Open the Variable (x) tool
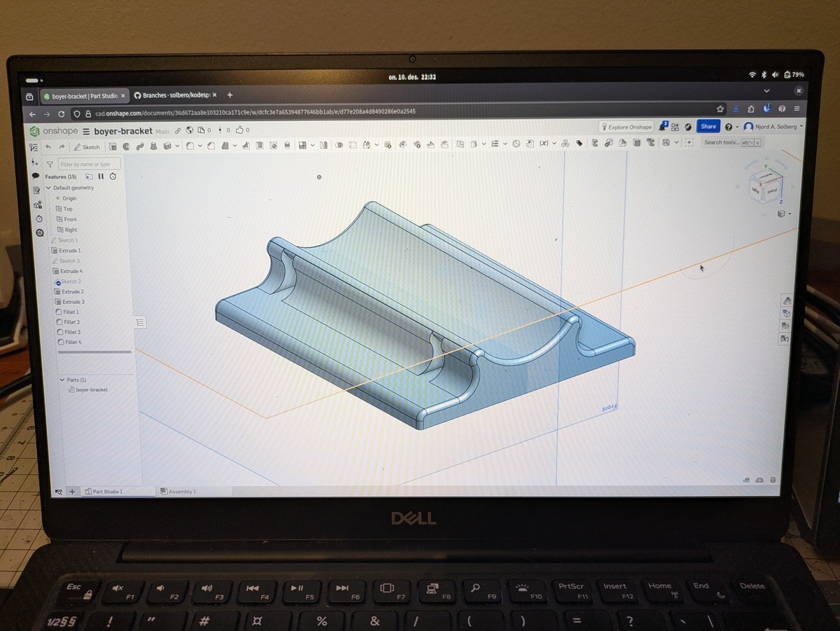Screen dimensions: 840x631 click(x=543, y=144)
